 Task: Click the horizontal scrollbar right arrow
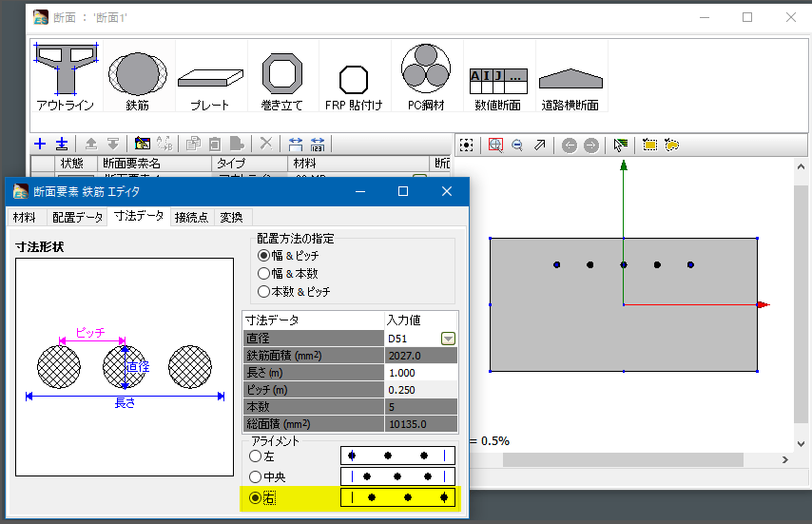pyautogui.click(x=785, y=459)
